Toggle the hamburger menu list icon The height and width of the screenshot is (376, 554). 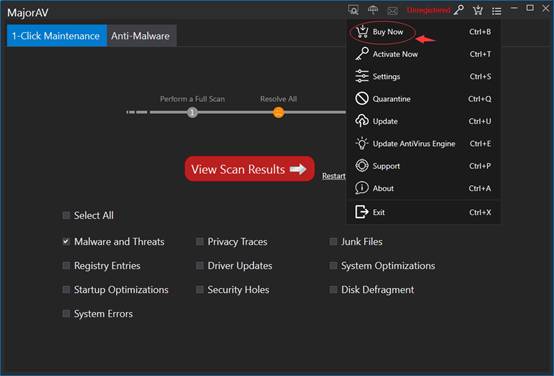pos(496,11)
